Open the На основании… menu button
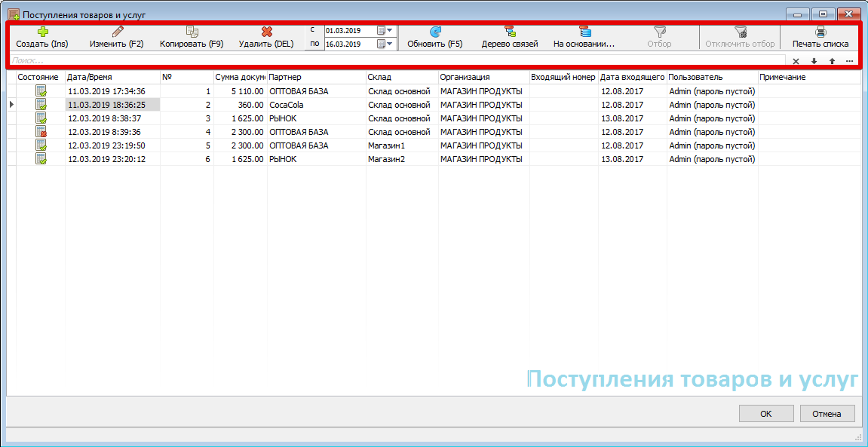Viewport: 868px width, 447px height. click(584, 38)
